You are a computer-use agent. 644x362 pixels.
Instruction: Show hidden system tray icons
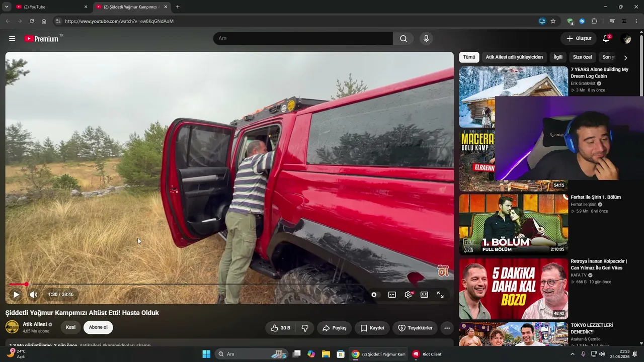[572, 354]
